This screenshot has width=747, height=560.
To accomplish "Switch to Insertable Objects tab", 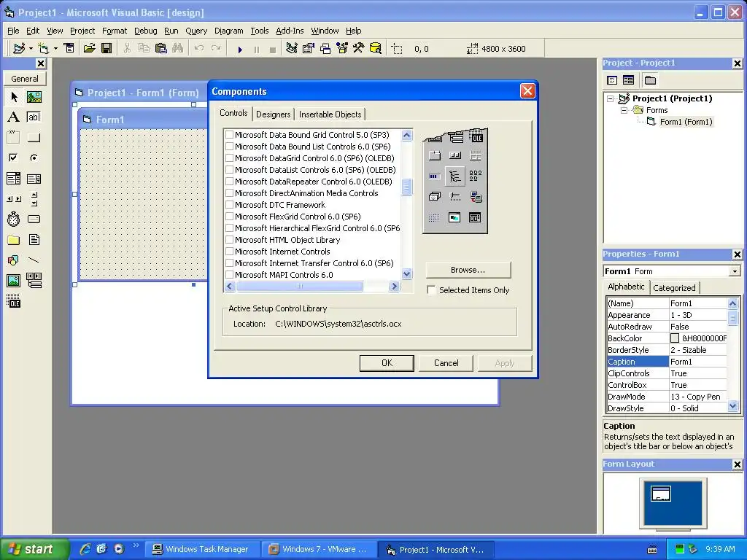I will click(x=330, y=114).
